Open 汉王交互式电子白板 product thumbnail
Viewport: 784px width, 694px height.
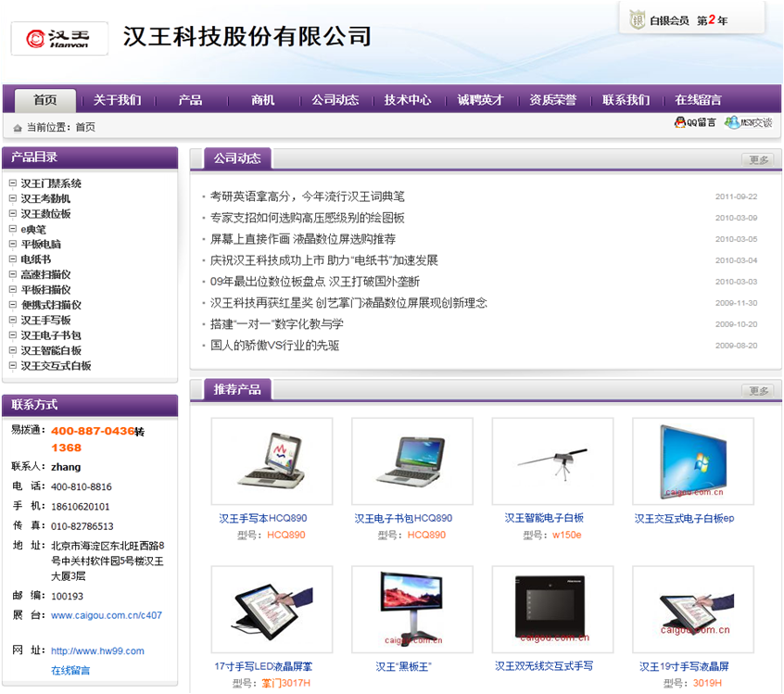(693, 461)
